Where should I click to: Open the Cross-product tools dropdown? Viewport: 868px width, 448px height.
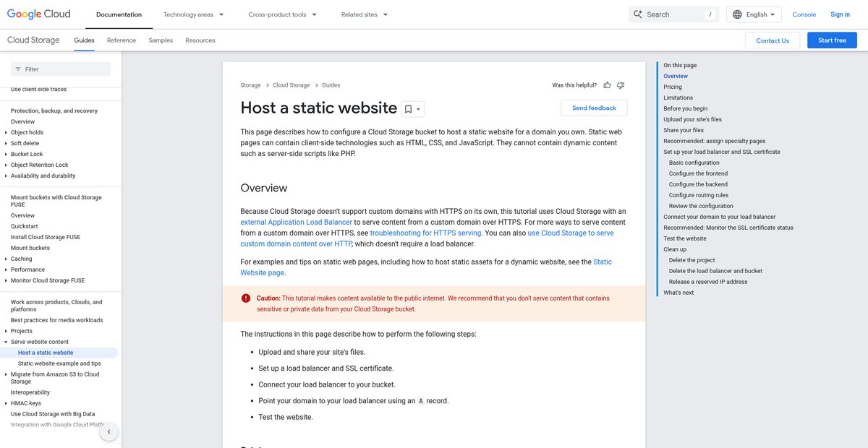pyautogui.click(x=282, y=14)
